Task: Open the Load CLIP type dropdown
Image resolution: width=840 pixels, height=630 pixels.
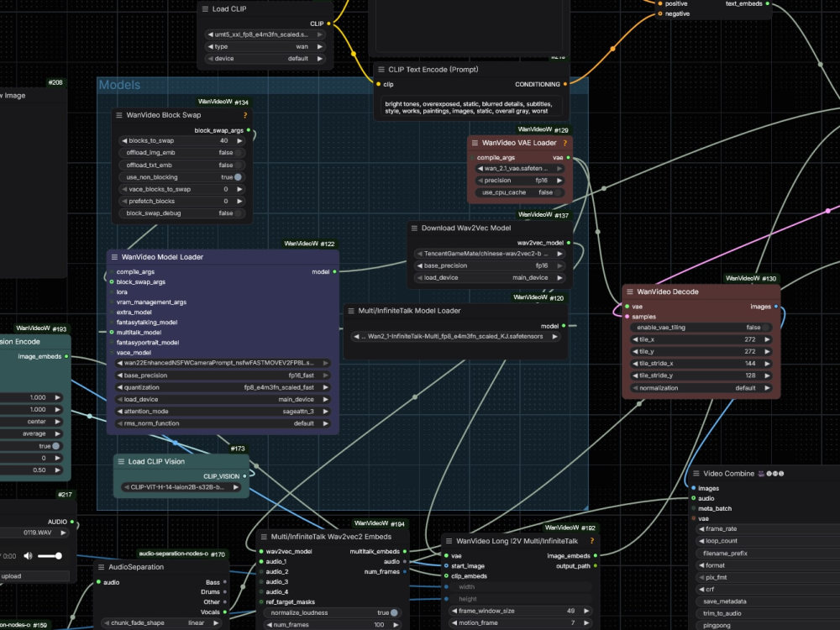Action: pos(265,46)
